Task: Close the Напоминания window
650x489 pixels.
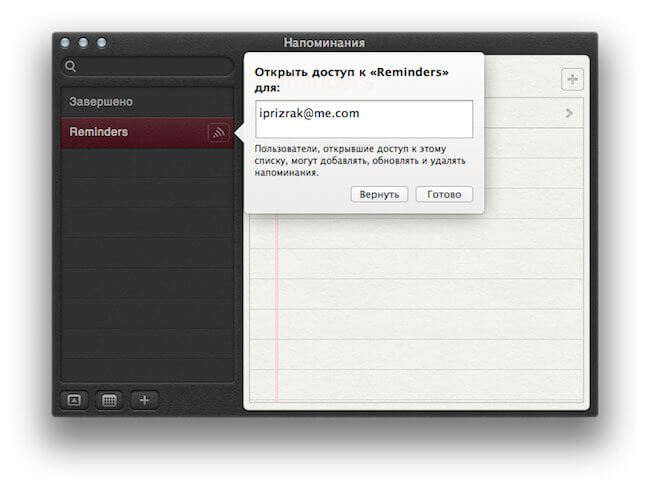Action: click(x=65, y=42)
